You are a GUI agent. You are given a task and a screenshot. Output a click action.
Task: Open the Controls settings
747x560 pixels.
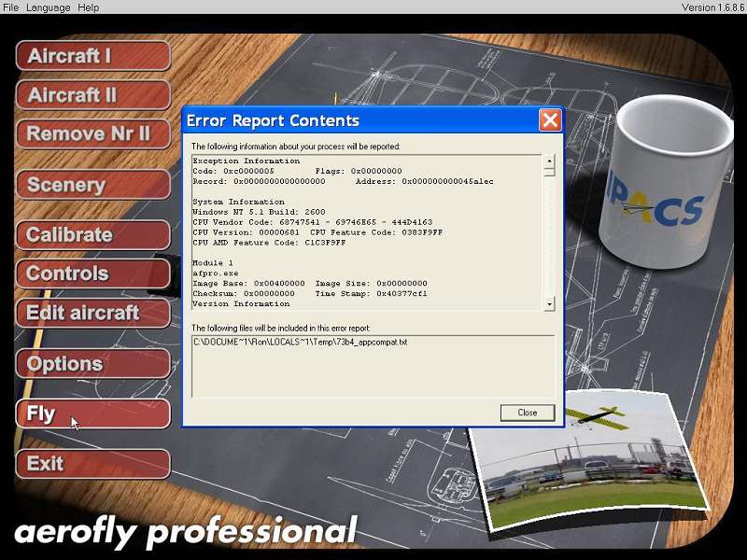[93, 273]
